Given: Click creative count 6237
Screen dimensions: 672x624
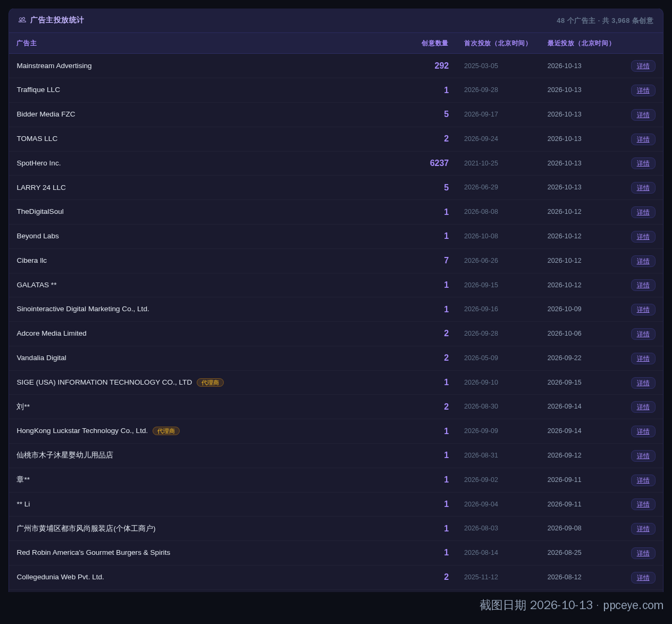Looking at the screenshot, I should click(x=439, y=163).
